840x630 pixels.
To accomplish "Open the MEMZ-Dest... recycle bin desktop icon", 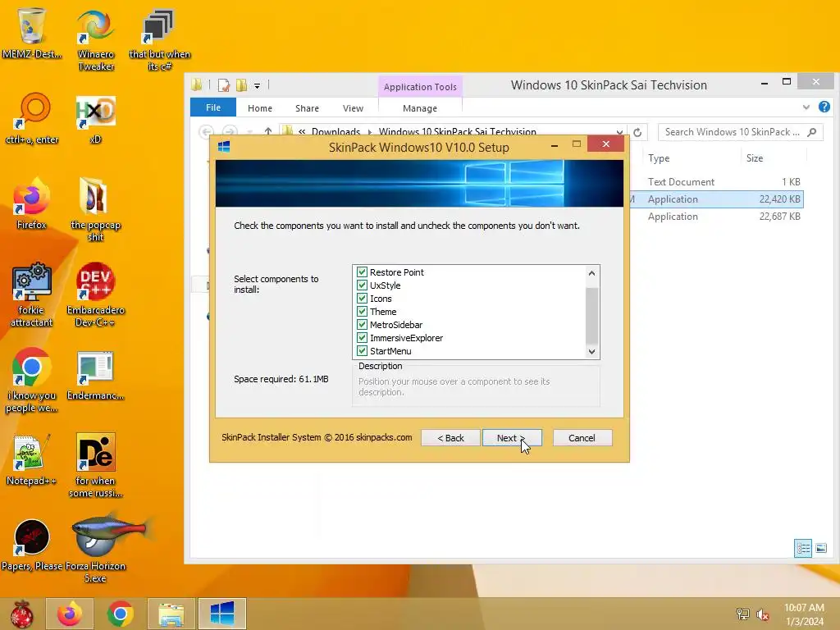I will [32, 32].
